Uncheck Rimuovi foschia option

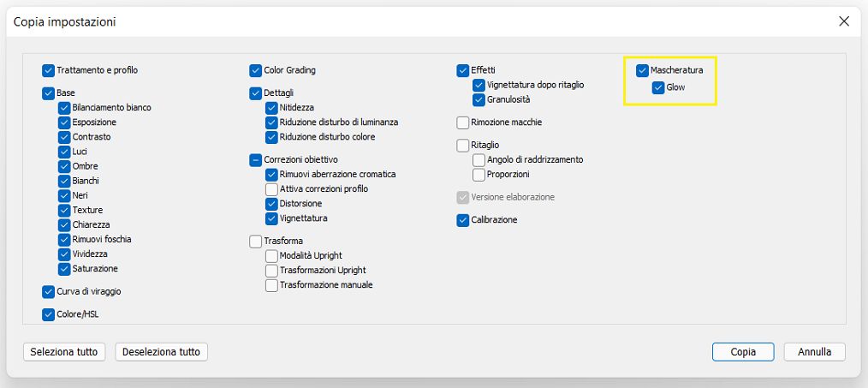[x=64, y=240]
